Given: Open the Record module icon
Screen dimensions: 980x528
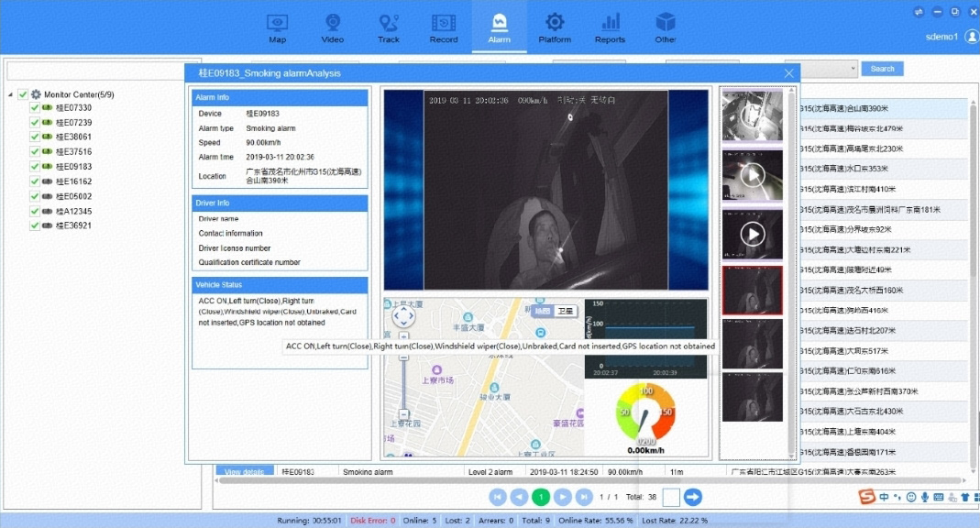Looking at the screenshot, I should click(x=444, y=23).
